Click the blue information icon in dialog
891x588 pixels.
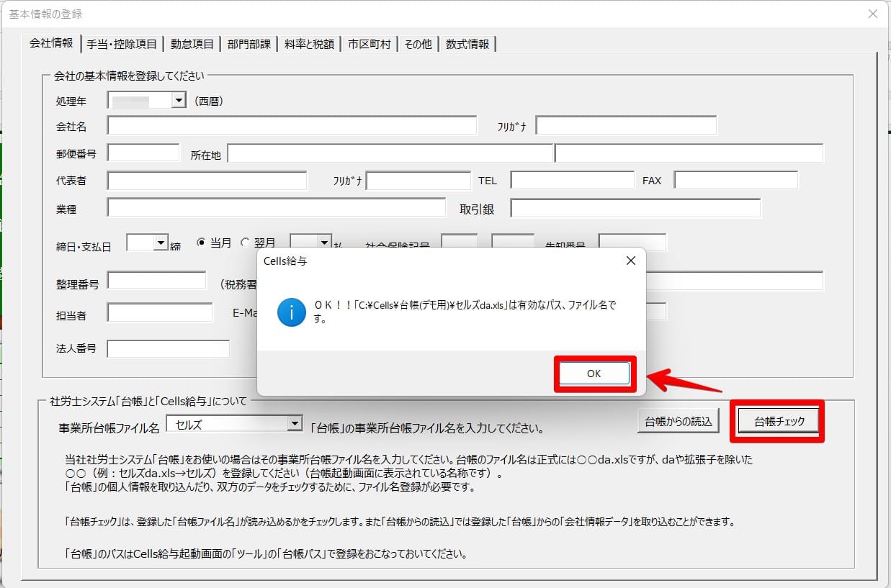pos(292,312)
